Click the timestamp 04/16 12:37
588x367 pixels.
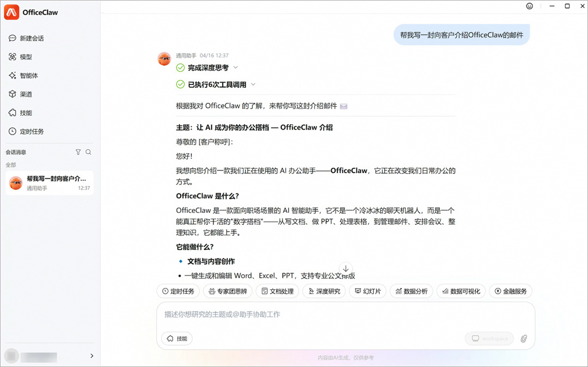[214, 56]
